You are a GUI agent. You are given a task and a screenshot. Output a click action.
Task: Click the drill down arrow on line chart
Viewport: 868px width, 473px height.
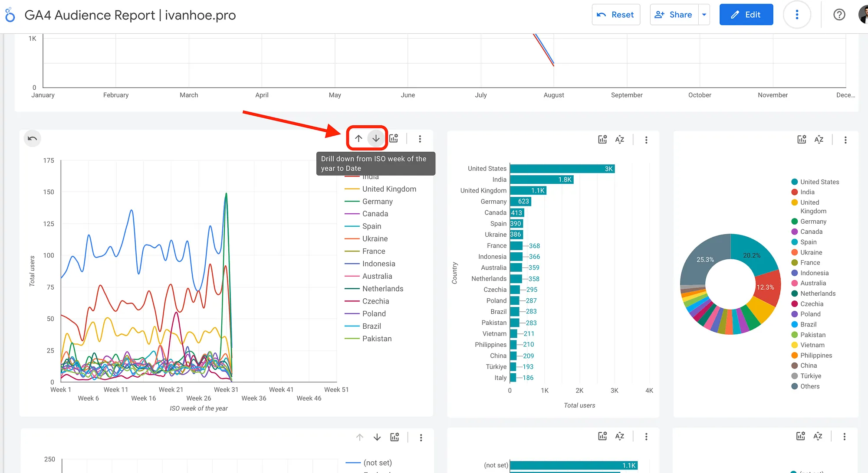(376, 138)
